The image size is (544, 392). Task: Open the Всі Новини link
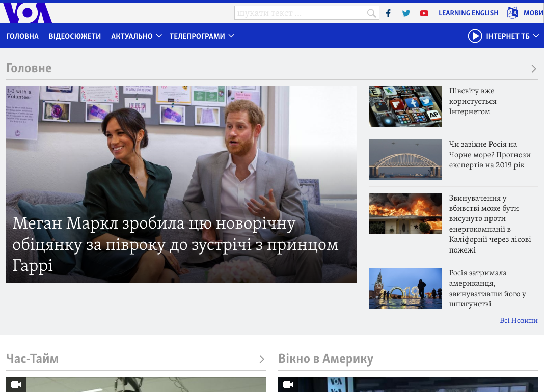519,320
